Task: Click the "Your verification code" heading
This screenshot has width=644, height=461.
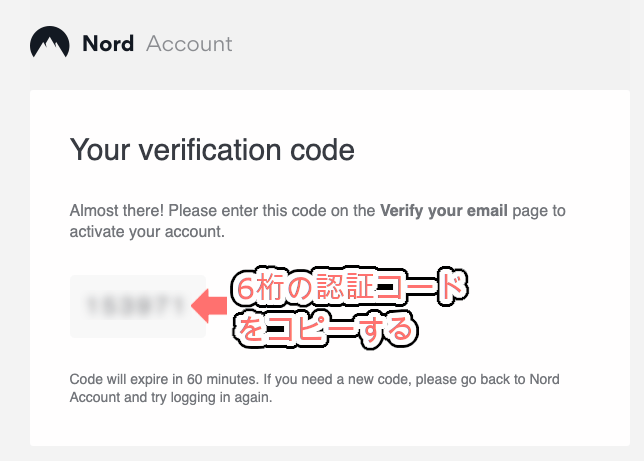Action: pos(212,150)
